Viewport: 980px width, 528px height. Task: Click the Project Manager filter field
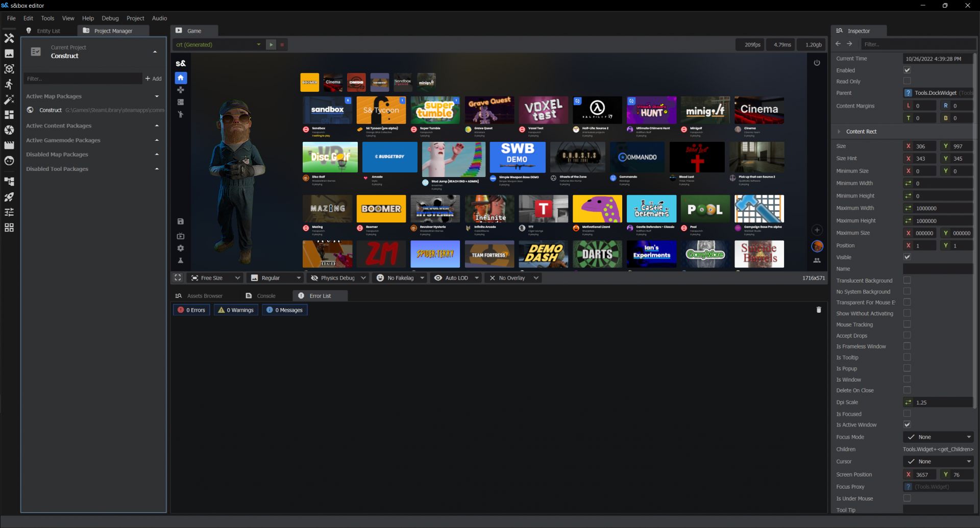83,79
